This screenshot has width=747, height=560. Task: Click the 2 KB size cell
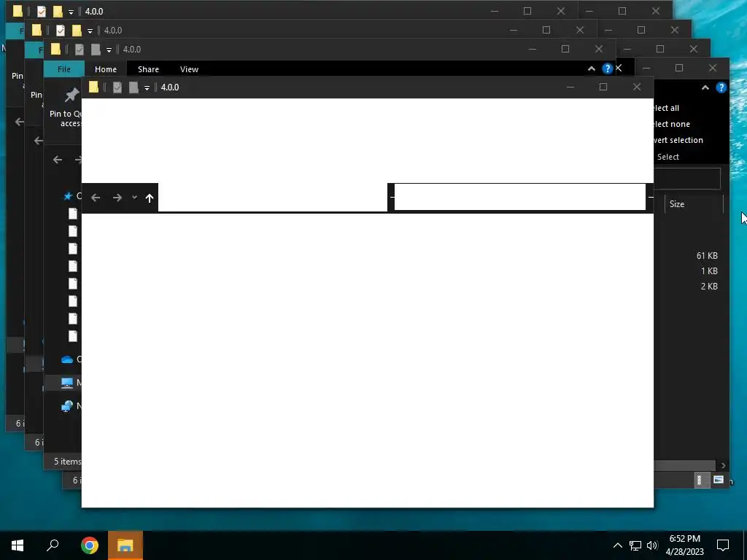709,286
